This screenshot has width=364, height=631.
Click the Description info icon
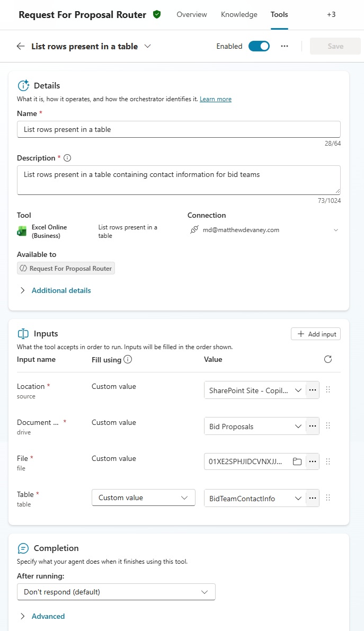click(67, 158)
